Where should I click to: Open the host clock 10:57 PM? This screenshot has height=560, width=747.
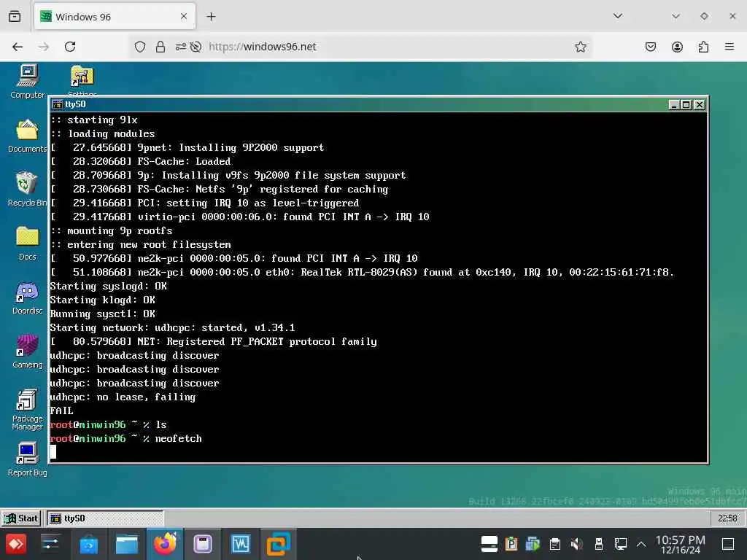tap(681, 544)
